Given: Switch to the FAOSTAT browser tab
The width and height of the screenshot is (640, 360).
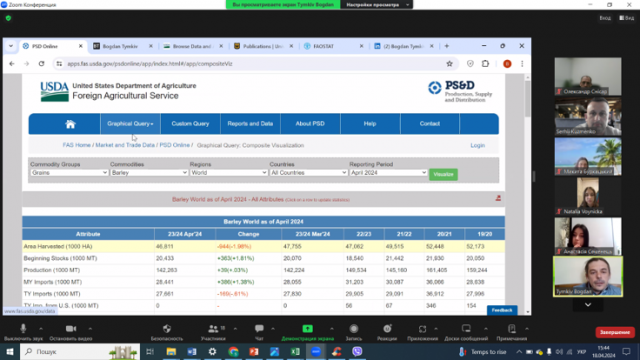Looking at the screenshot, I should 332,46.
